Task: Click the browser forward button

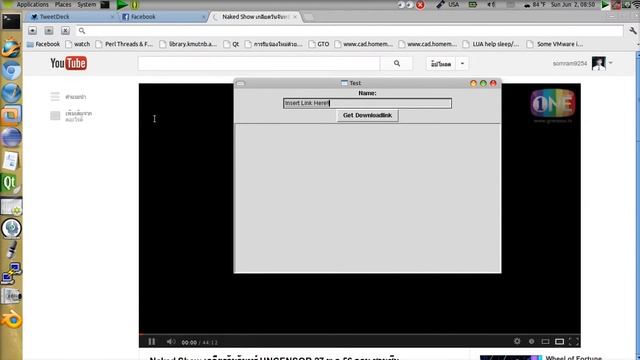Action: click(49, 31)
